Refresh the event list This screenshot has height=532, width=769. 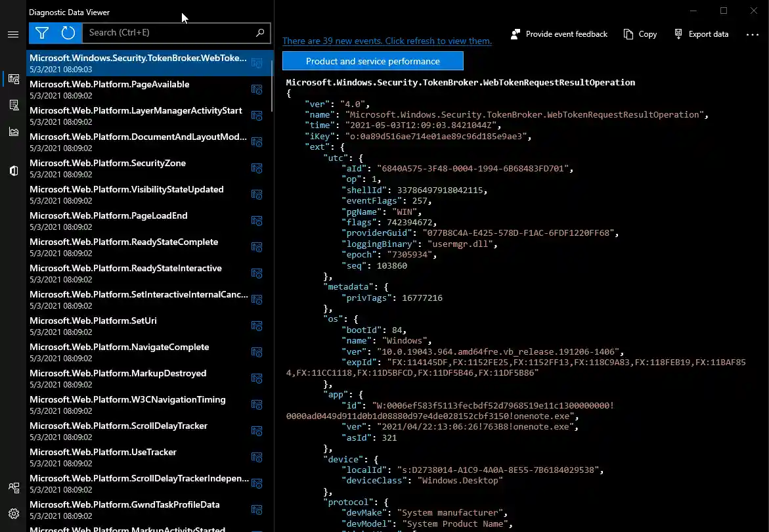click(x=68, y=33)
